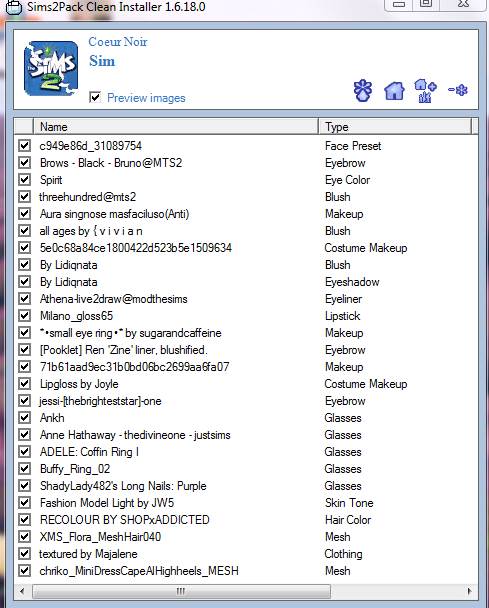Click the Preview images link text

click(x=146, y=98)
